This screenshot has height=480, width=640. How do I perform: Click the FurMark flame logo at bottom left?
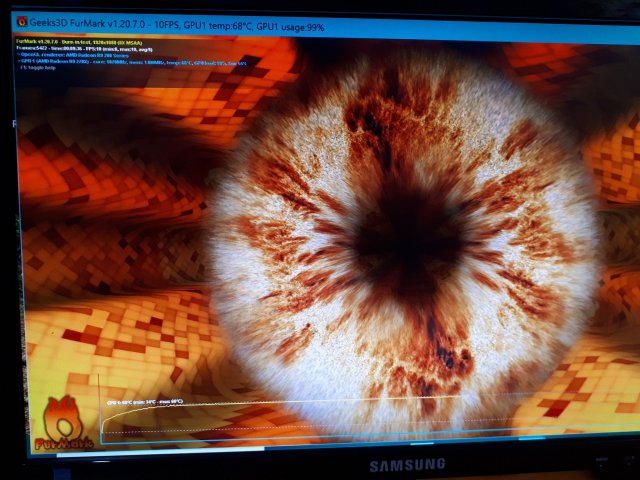[62, 424]
